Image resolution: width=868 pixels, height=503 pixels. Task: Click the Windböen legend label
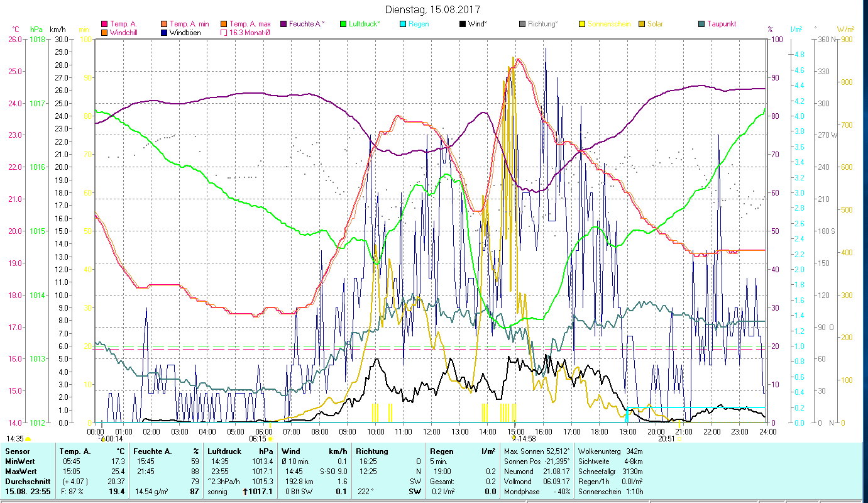click(185, 32)
